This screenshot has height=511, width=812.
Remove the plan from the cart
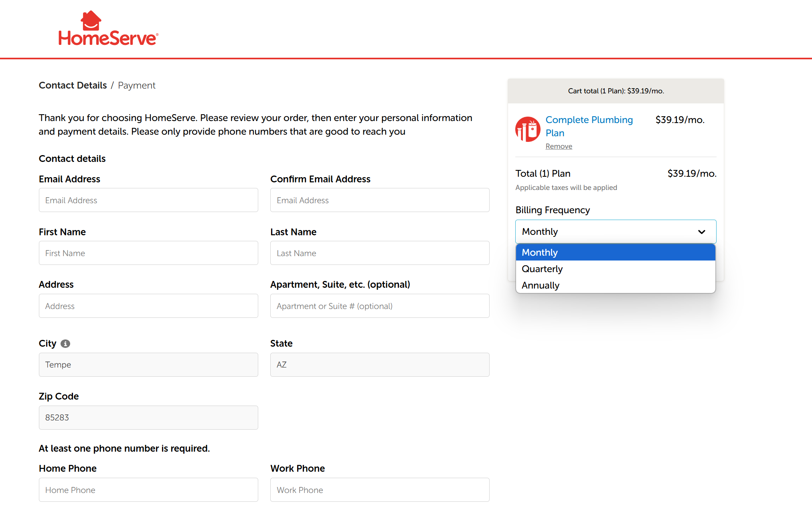coord(559,146)
